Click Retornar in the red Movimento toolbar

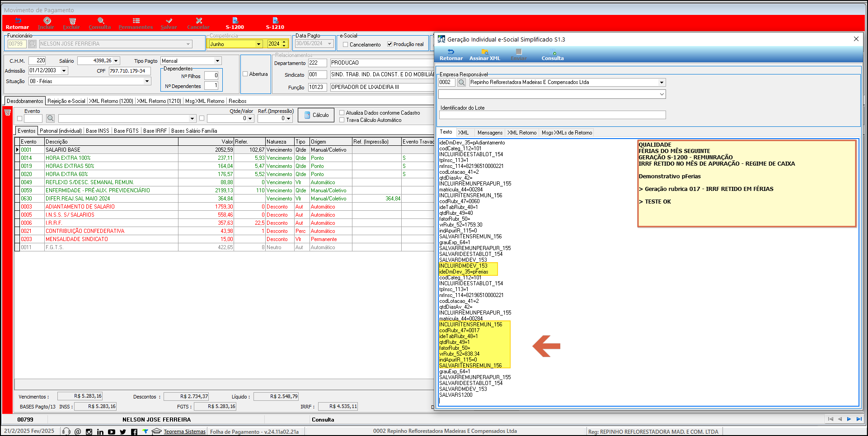(17, 23)
